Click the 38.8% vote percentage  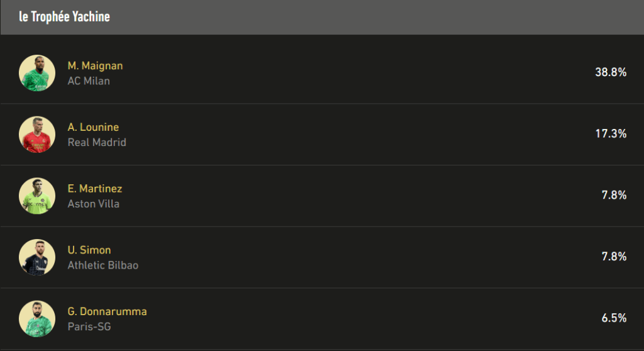pos(611,72)
